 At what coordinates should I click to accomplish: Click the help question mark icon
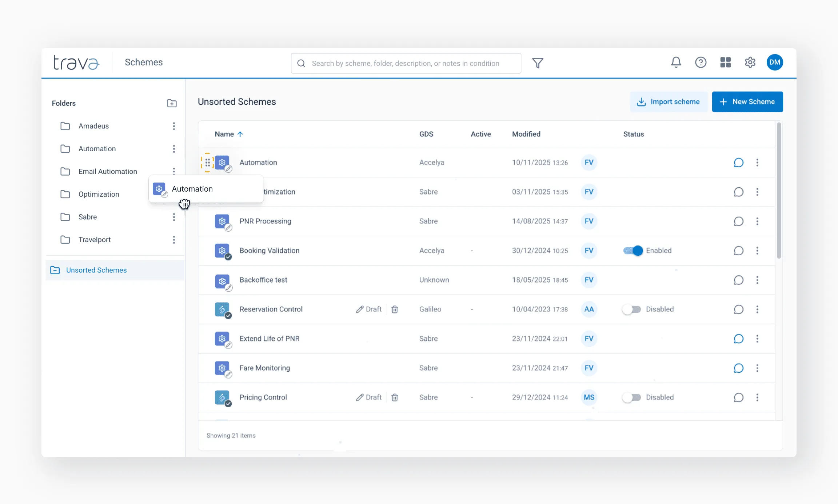click(701, 63)
